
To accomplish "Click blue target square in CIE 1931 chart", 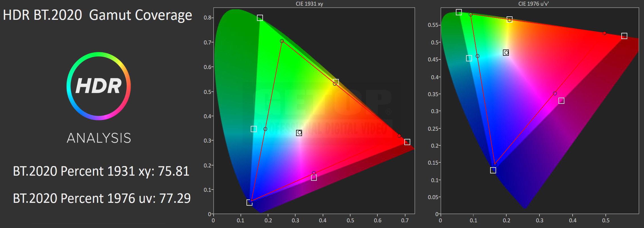I will (249, 203).
